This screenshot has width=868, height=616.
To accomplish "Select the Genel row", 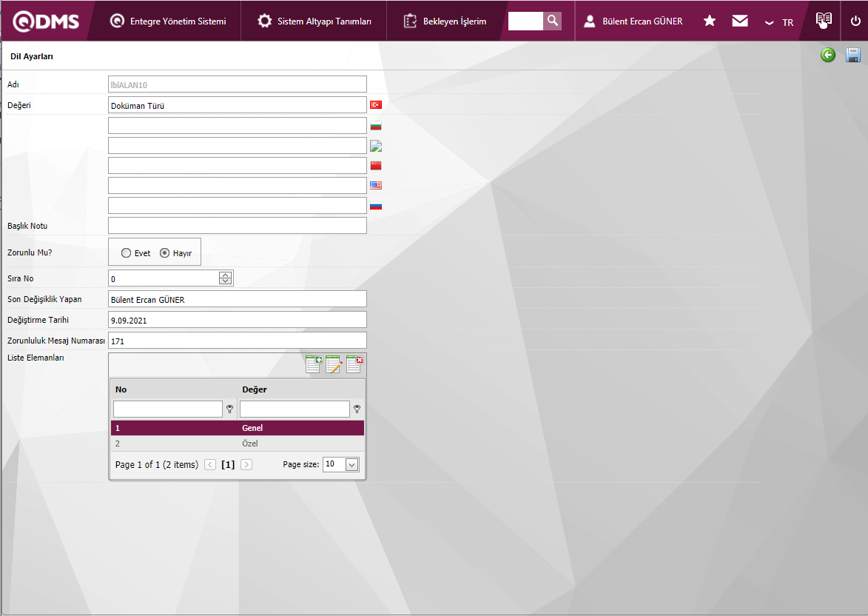I will [x=238, y=428].
